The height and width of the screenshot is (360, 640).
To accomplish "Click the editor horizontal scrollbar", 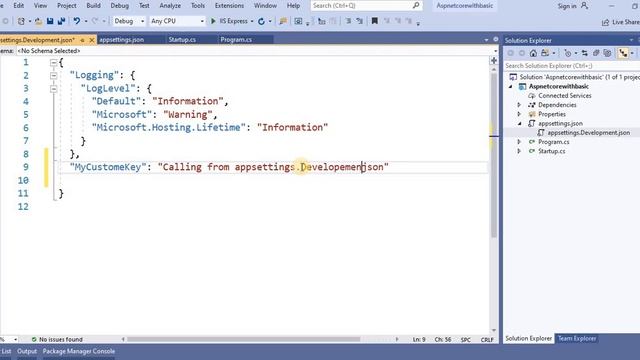I will click(244, 339).
